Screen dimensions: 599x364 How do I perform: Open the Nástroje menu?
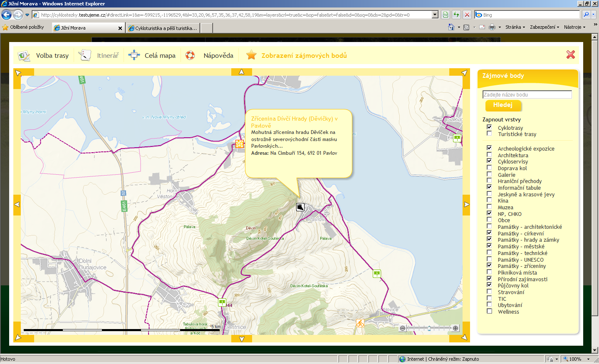pos(574,27)
